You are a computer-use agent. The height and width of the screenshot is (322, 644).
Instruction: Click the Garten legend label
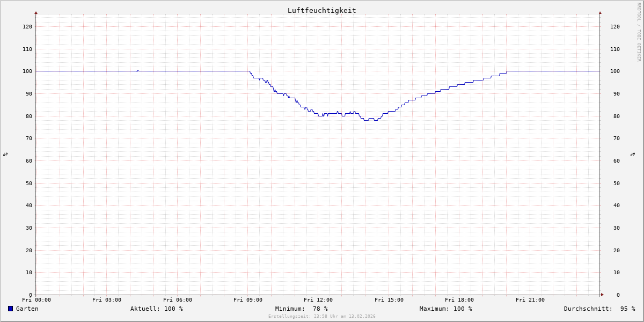point(27,309)
